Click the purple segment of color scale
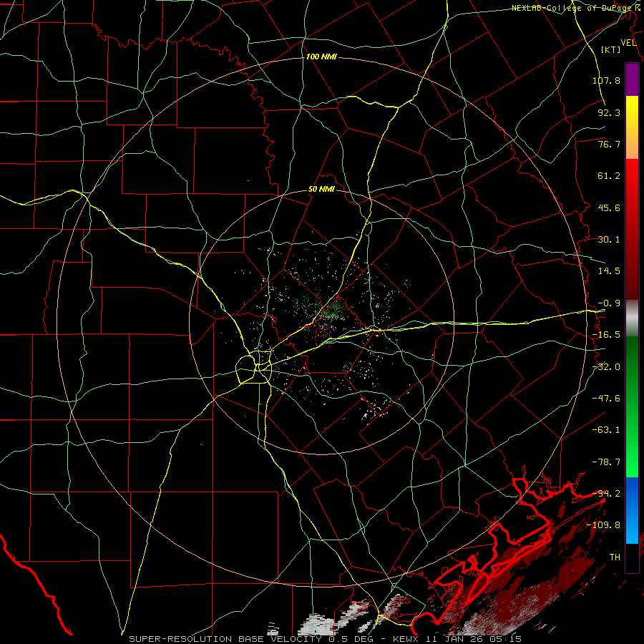This screenshot has height=644, width=644. (x=632, y=80)
